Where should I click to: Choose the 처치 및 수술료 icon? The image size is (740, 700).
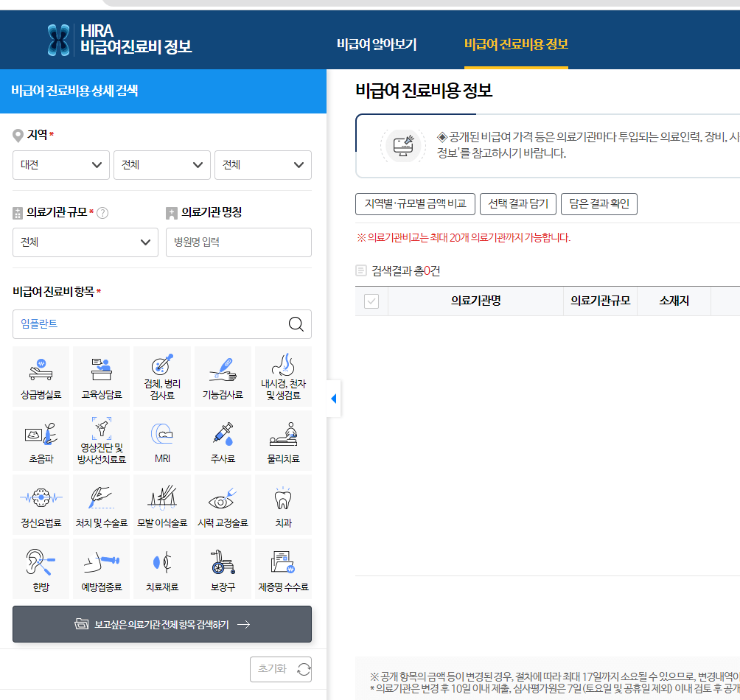[x=102, y=505]
